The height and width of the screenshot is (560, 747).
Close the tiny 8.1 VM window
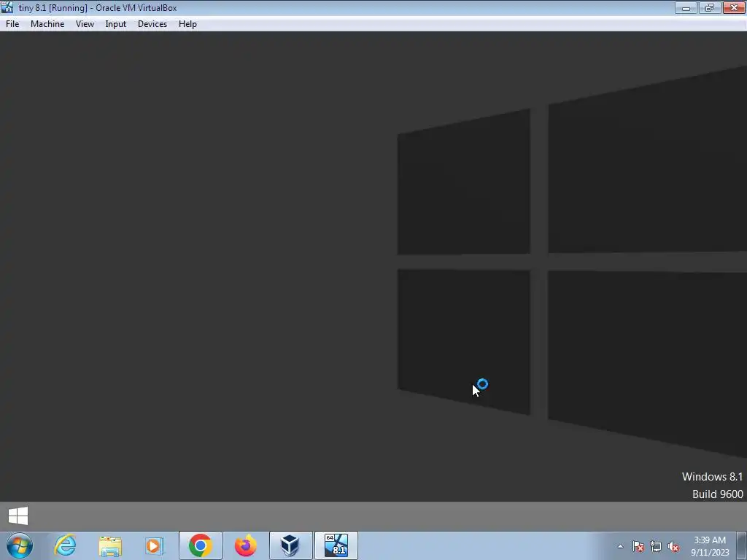click(x=734, y=7)
